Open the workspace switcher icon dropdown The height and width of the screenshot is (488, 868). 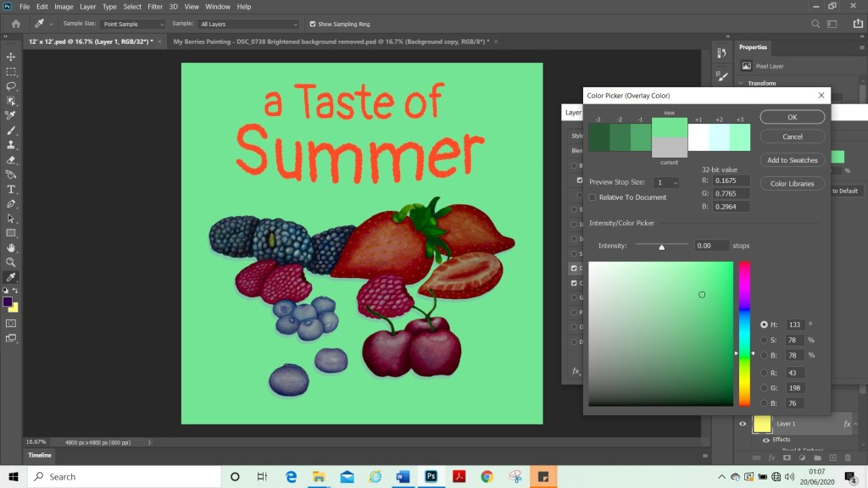pos(832,24)
